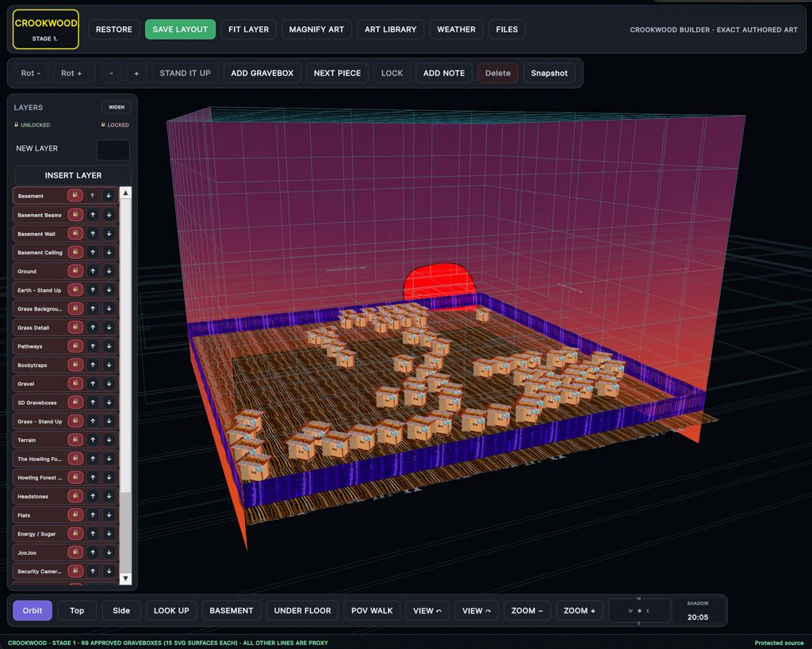Click the UNDER FLOOR view button
Viewport: 812px width, 649px height.
point(302,611)
